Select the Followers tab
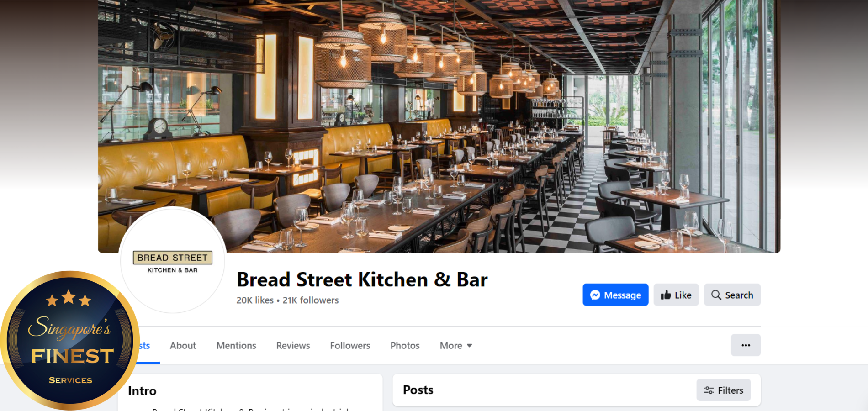Image resolution: width=868 pixels, height=411 pixels. 350,346
